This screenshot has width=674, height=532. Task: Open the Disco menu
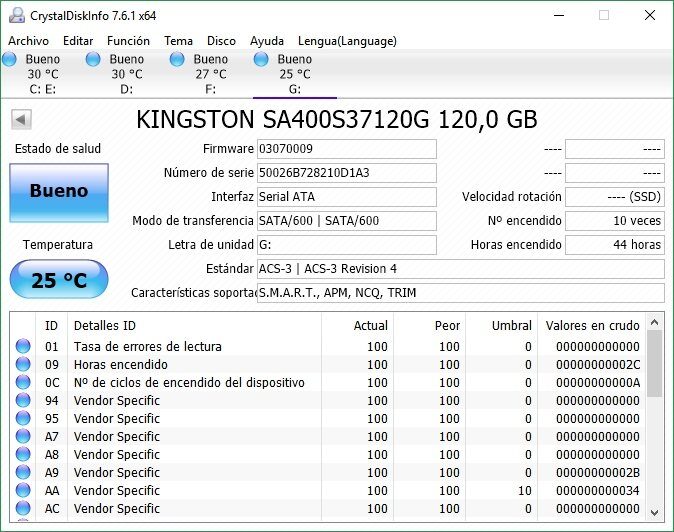221,41
